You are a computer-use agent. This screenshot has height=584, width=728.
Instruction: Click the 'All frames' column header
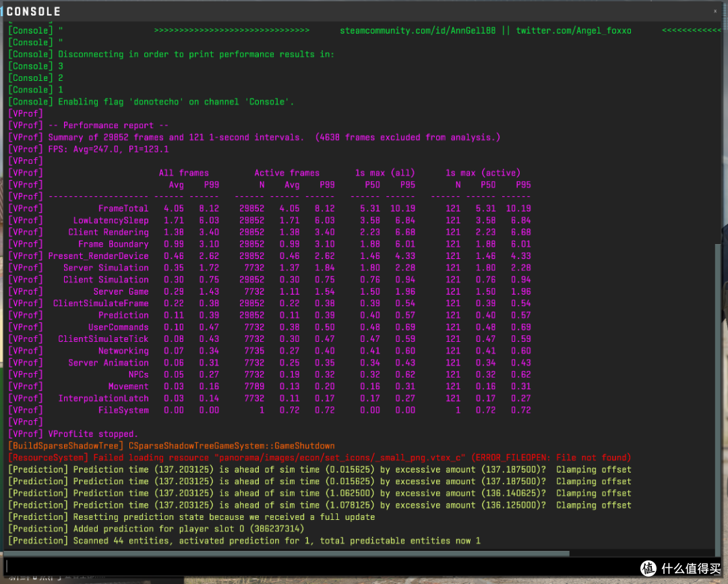point(184,173)
